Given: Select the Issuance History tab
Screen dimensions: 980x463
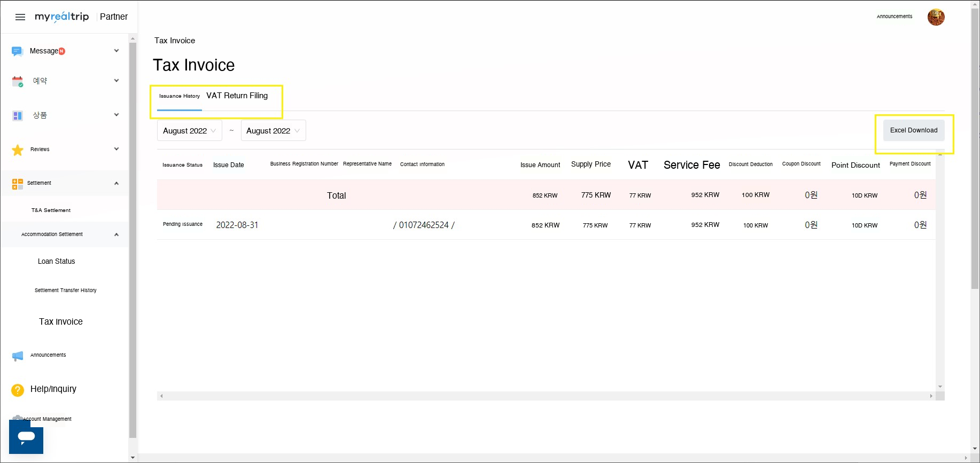Looking at the screenshot, I should pos(180,96).
